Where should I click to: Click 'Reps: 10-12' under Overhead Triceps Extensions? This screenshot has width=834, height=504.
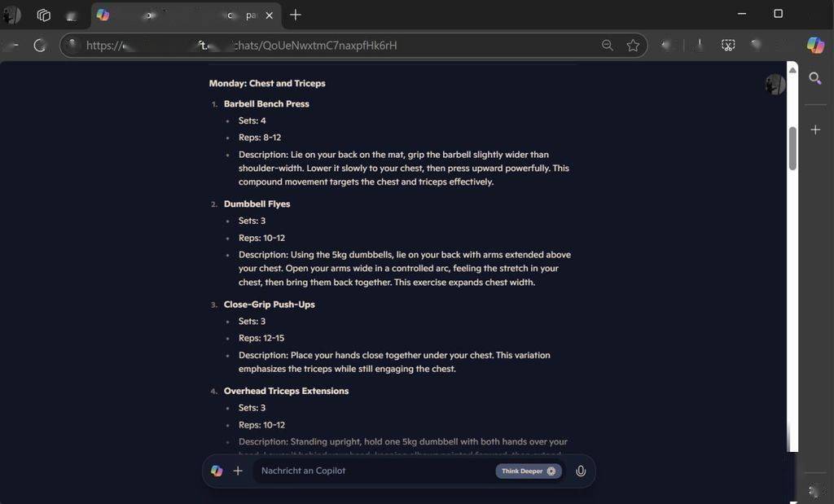click(261, 425)
